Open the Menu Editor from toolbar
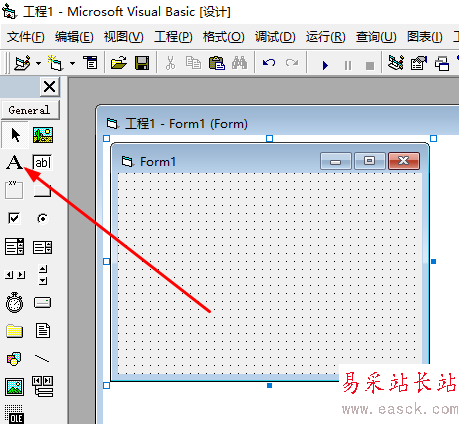Viewport: 459px width, 424px height. click(90, 63)
